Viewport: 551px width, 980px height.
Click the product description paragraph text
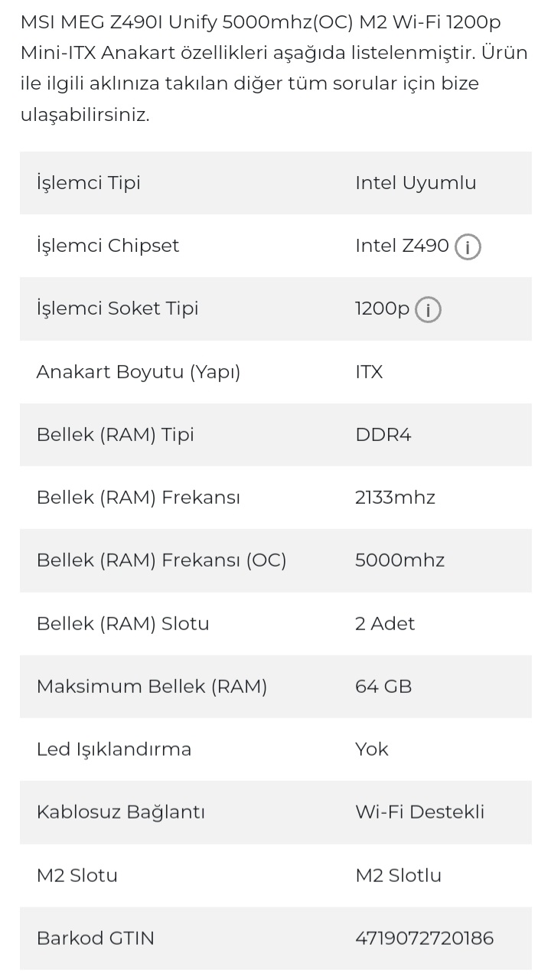[274, 68]
